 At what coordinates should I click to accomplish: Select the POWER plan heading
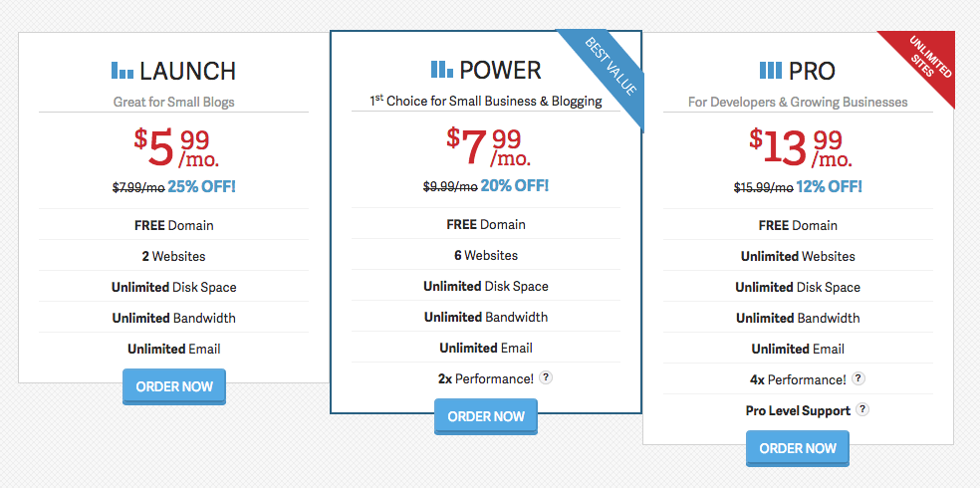(501, 70)
